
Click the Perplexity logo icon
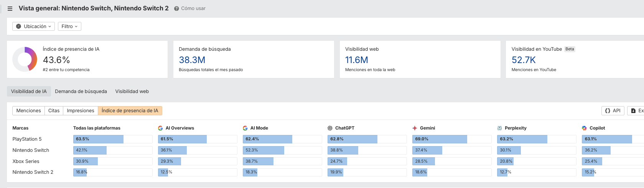pos(499,128)
